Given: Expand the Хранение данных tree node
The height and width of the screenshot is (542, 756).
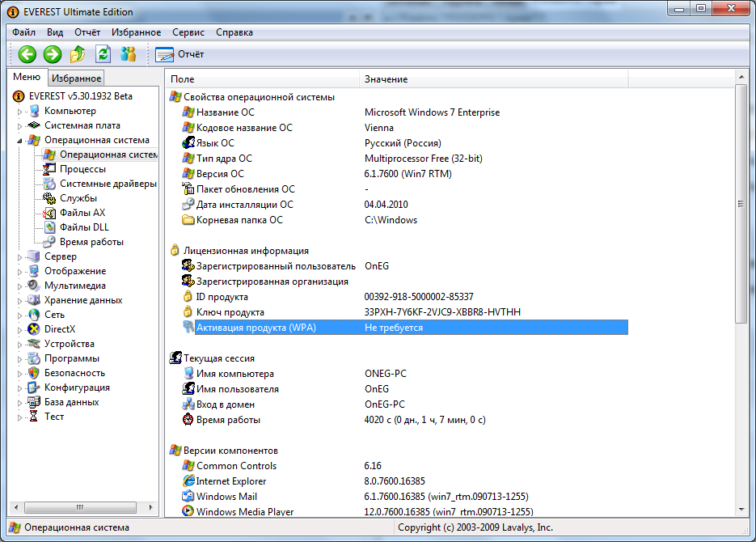Looking at the screenshot, I should [x=19, y=300].
